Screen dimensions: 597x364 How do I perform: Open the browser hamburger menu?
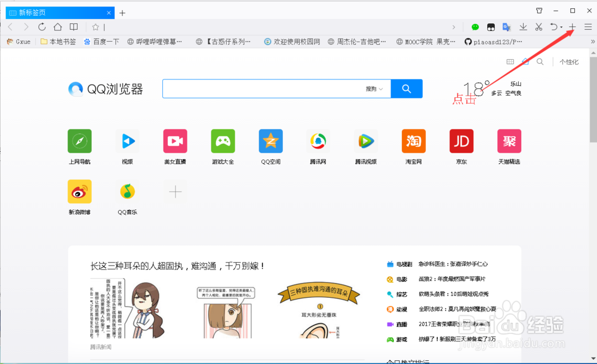pyautogui.click(x=587, y=27)
